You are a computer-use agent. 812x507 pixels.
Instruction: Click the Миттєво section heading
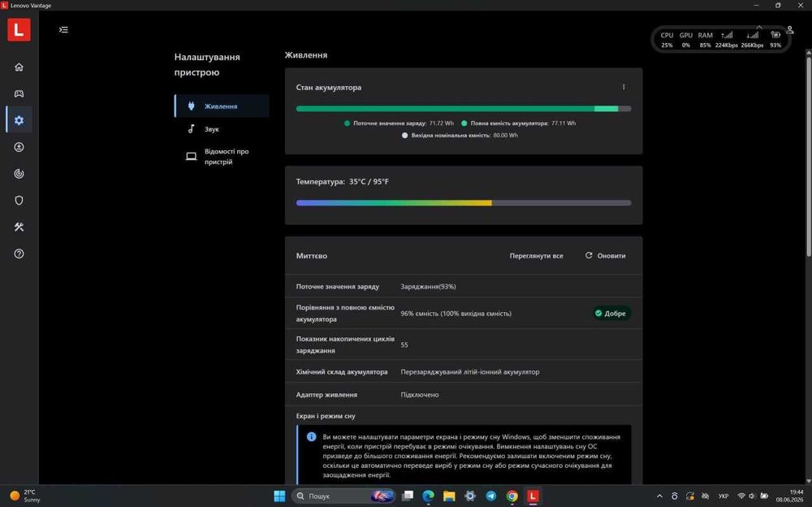click(x=312, y=256)
